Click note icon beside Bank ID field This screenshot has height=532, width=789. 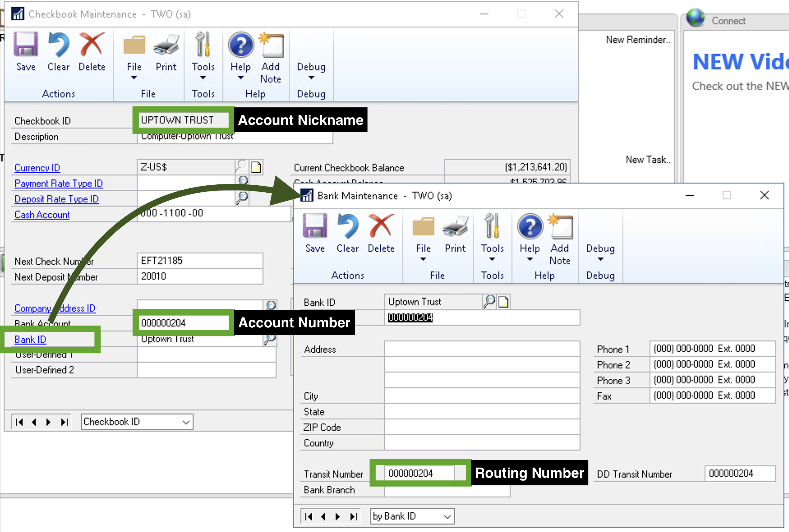tap(504, 302)
